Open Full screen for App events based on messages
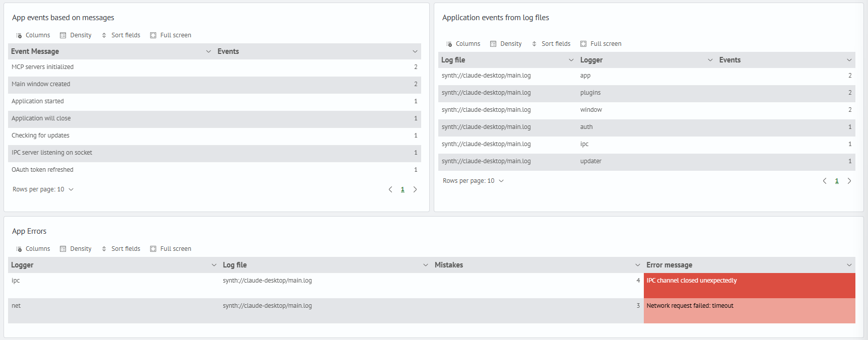 point(171,35)
